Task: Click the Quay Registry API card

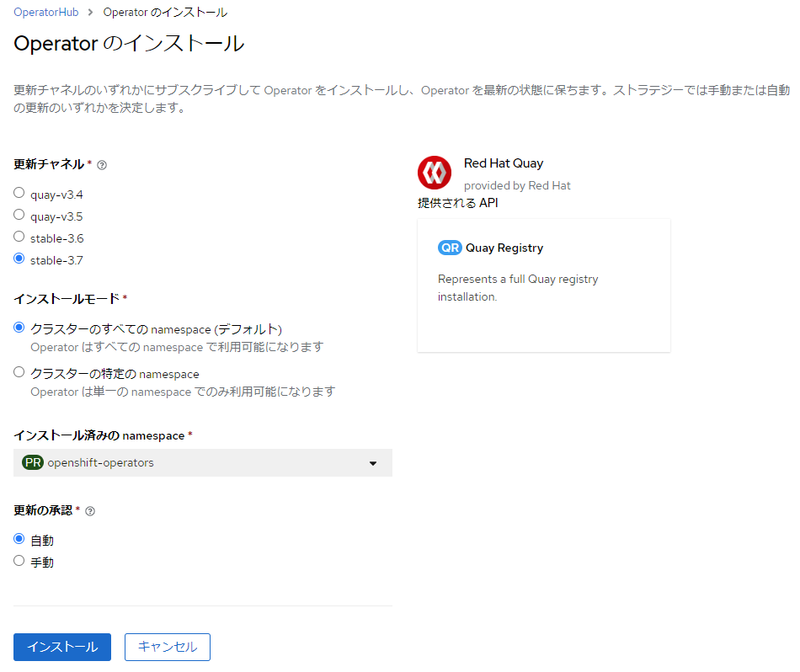Action: 543,285
